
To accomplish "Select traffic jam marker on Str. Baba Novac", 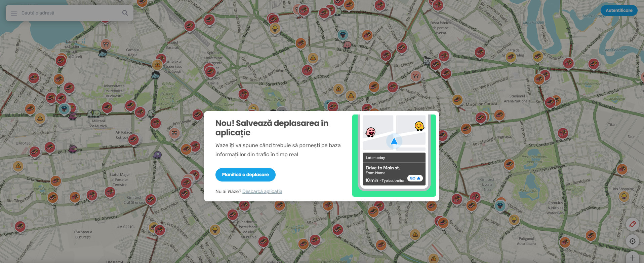I will (509, 165).
